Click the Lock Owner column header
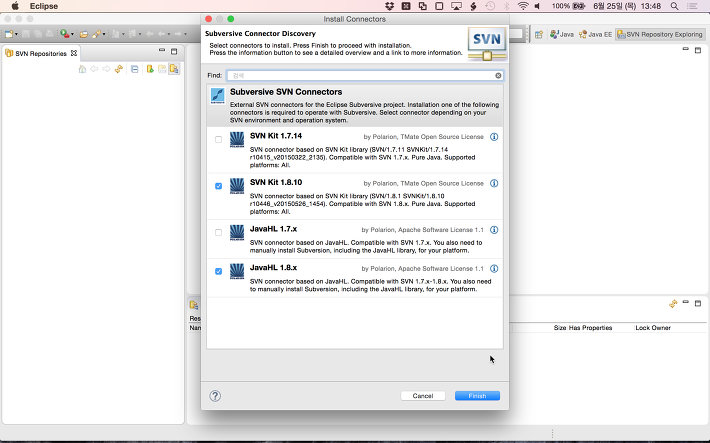The image size is (710, 443). click(652, 327)
